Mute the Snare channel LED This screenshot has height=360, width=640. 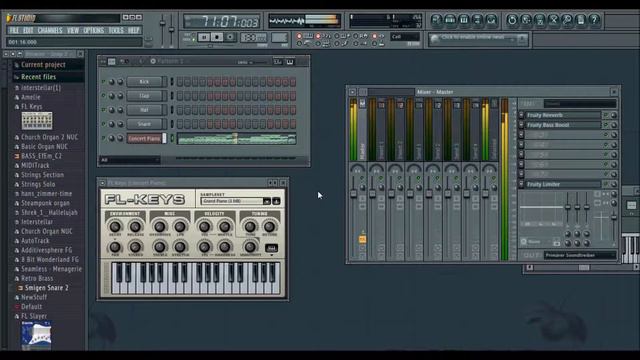click(103, 124)
